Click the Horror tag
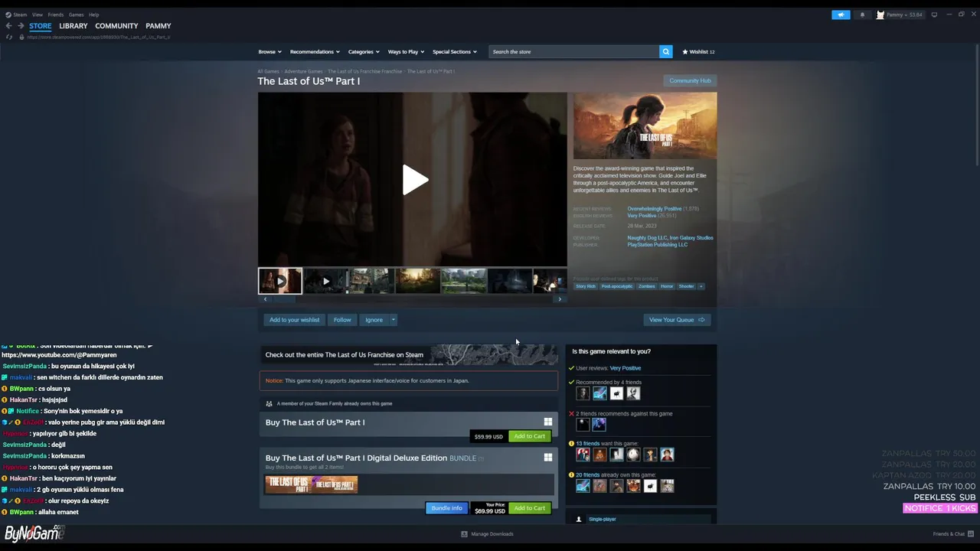This screenshot has height=551, width=980. pyautogui.click(x=667, y=286)
